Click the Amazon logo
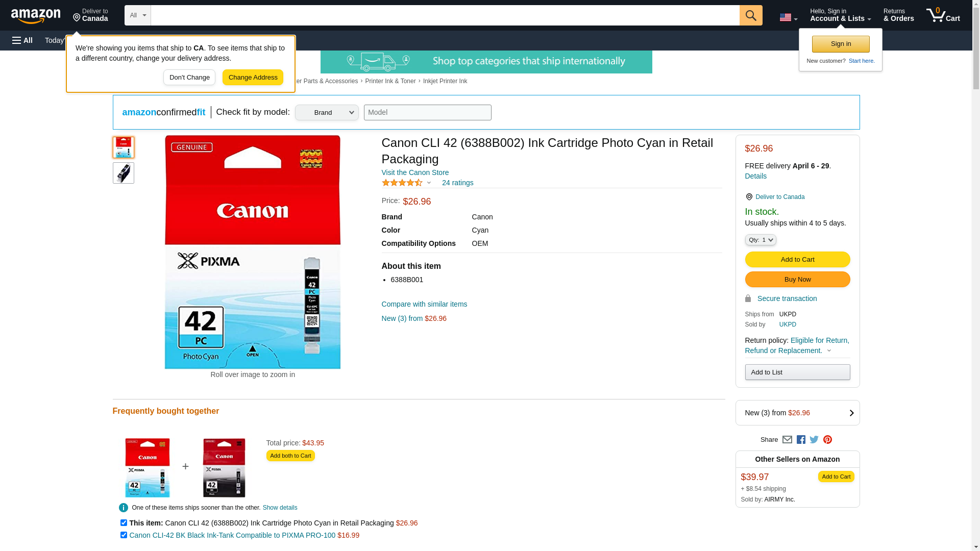Image resolution: width=980 pixels, height=551 pixels. [x=36, y=16]
